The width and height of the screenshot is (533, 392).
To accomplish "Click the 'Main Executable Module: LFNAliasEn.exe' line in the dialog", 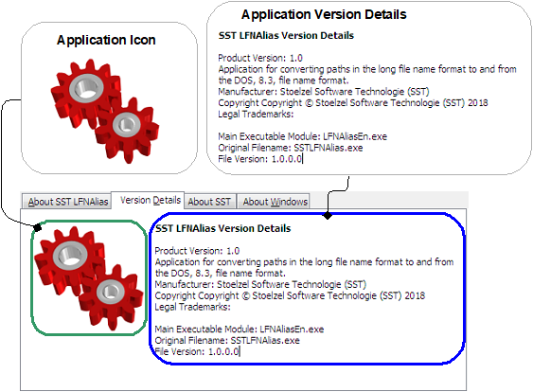I will pos(240,330).
